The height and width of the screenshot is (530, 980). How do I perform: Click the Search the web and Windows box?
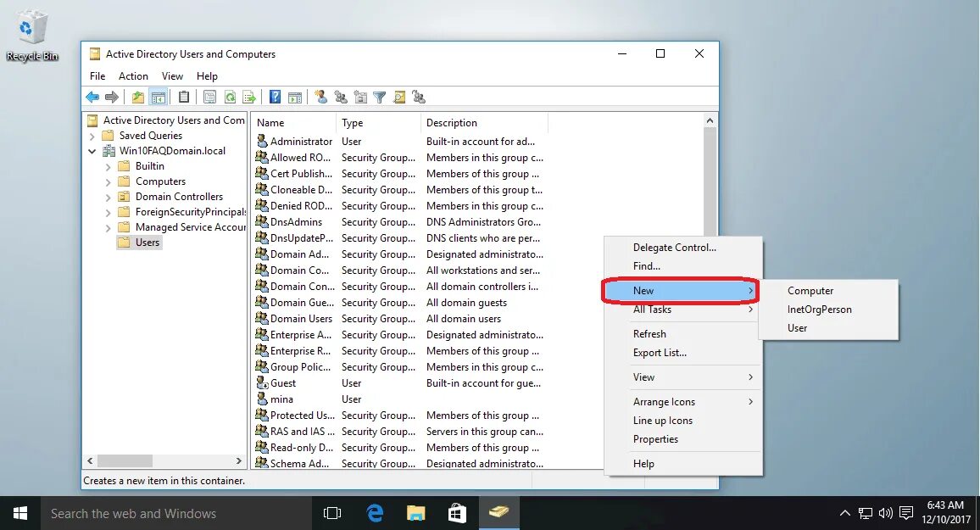pyautogui.click(x=176, y=513)
